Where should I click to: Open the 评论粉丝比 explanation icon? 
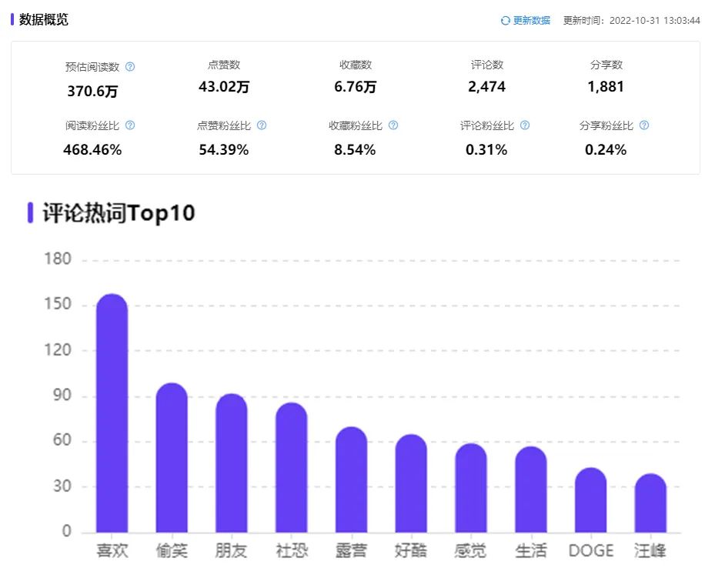click(524, 125)
